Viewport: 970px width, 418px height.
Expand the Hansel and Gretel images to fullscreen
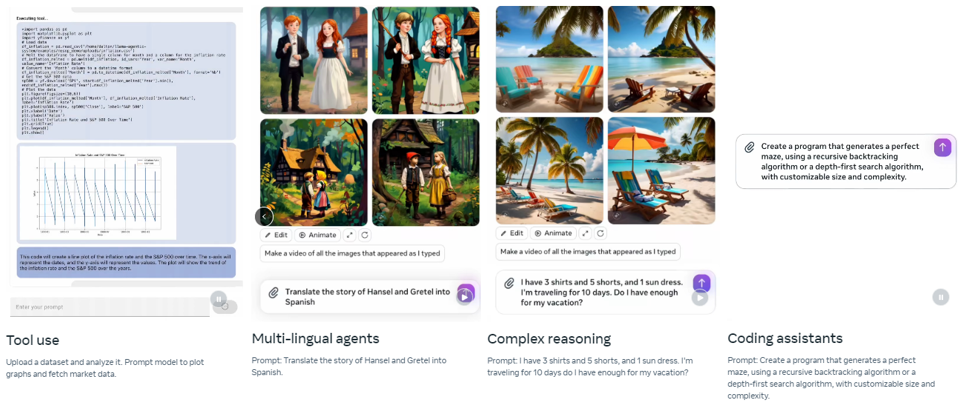tap(350, 235)
